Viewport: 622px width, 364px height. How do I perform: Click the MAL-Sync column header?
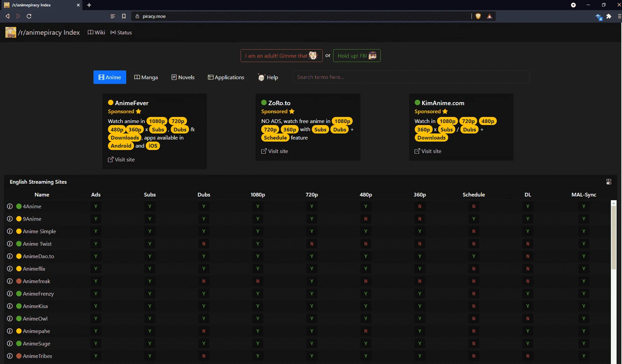pos(584,194)
